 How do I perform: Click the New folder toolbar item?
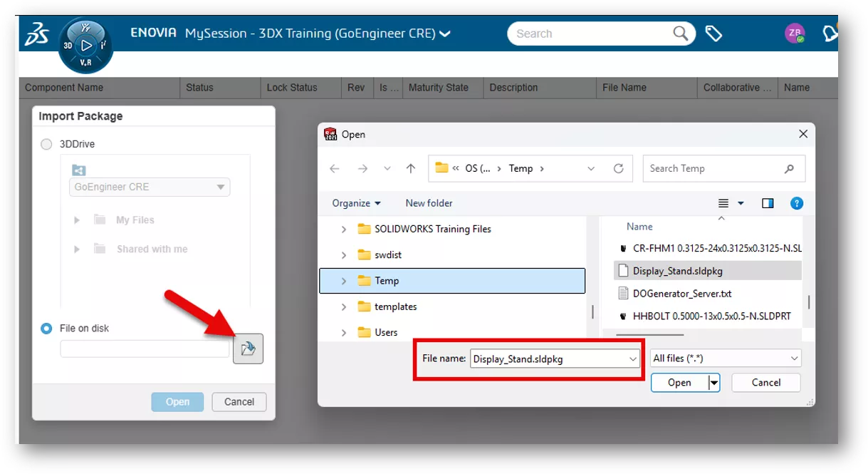point(429,203)
